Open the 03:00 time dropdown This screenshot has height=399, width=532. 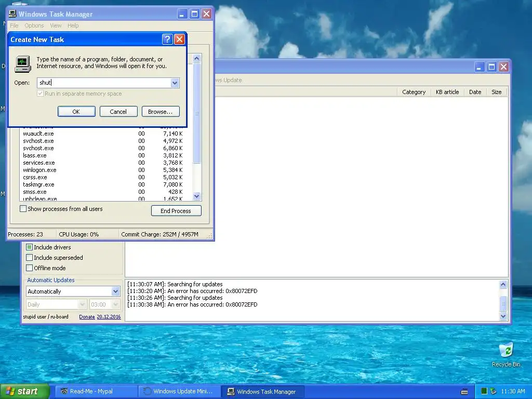pos(115,304)
